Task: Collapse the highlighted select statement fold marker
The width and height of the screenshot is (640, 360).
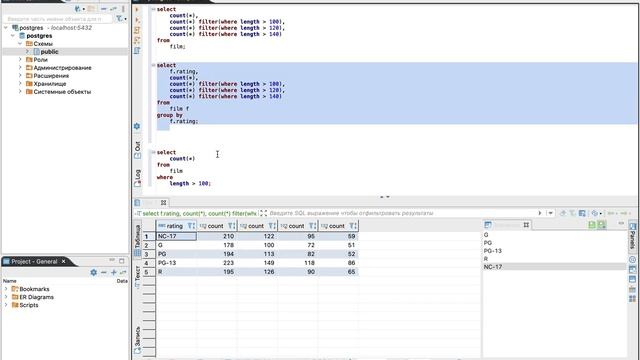Action: point(153,65)
